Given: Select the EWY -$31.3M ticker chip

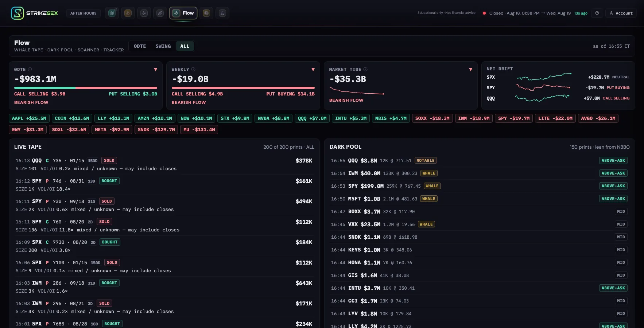Looking at the screenshot, I should (28, 130).
